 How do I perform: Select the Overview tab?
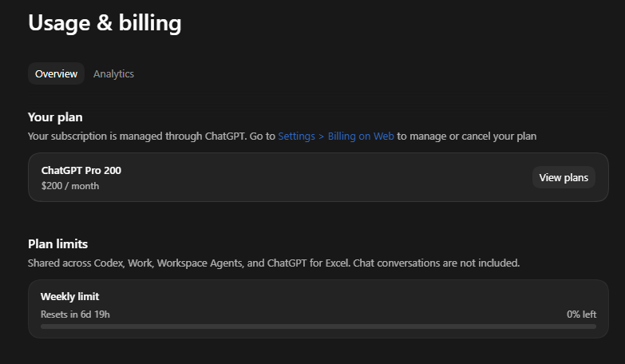coord(56,73)
